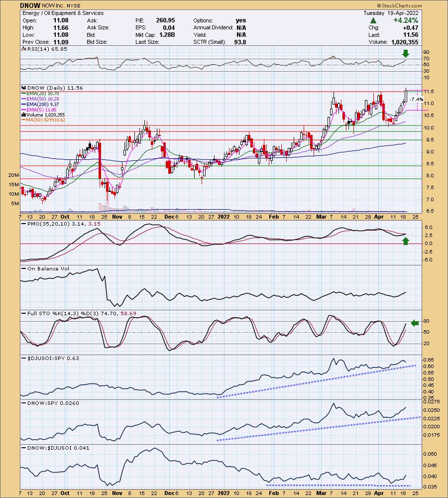
Task: Click the 11.5 price axis label
Action: (x=429, y=92)
